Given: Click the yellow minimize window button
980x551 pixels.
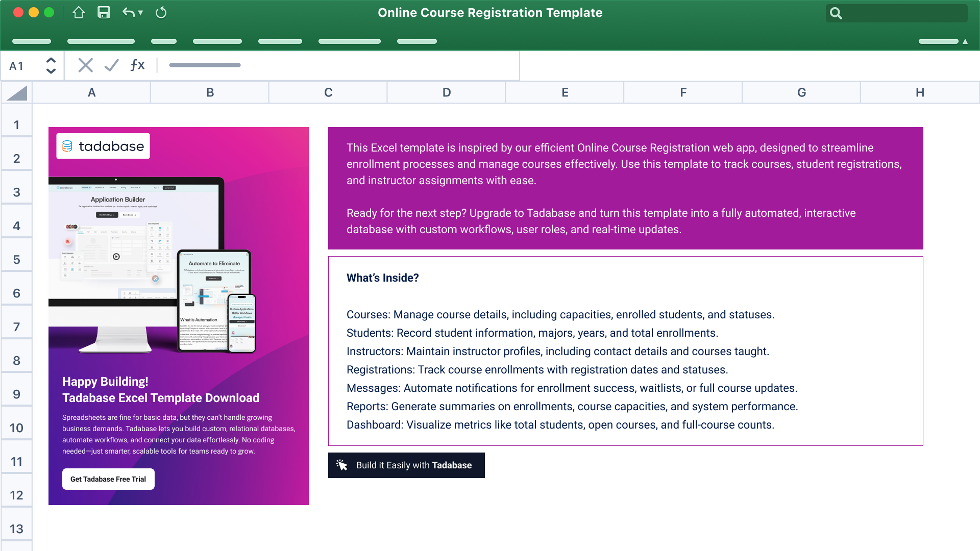Looking at the screenshot, I should coord(34,13).
